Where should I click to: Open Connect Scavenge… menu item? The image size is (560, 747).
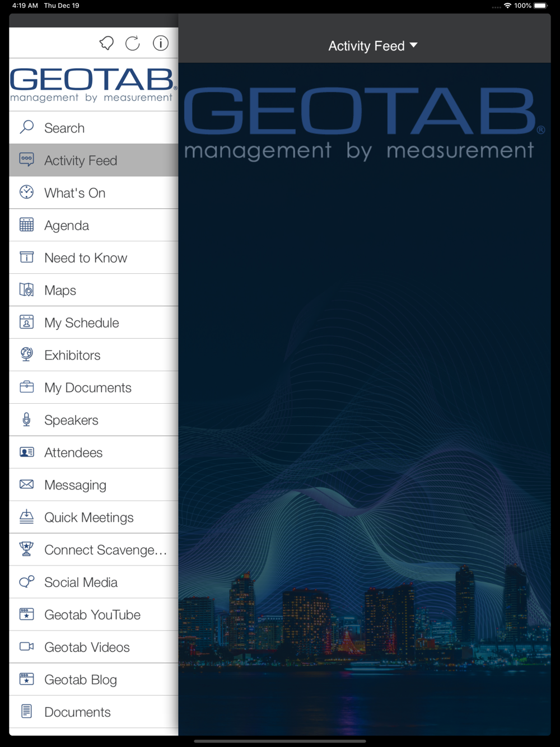(x=94, y=550)
